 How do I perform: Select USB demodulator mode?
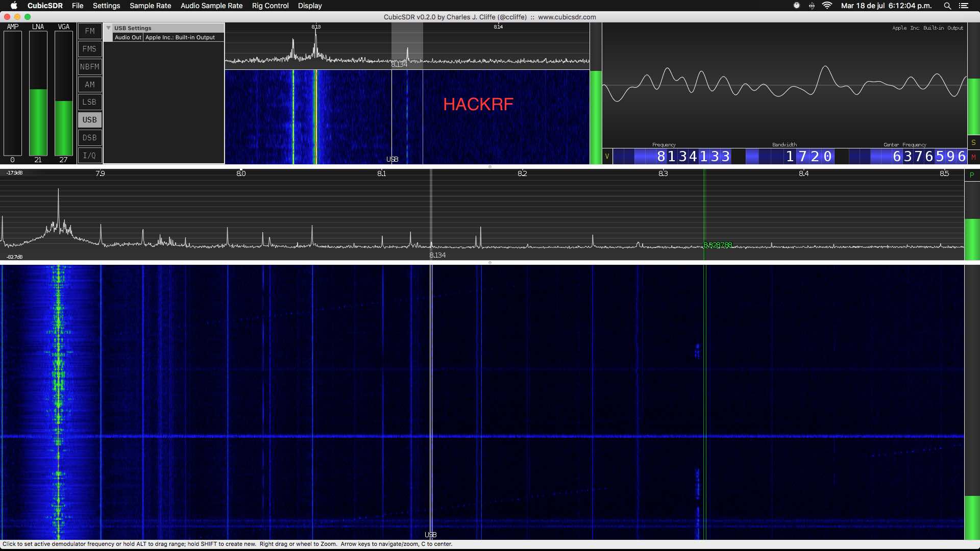(90, 120)
